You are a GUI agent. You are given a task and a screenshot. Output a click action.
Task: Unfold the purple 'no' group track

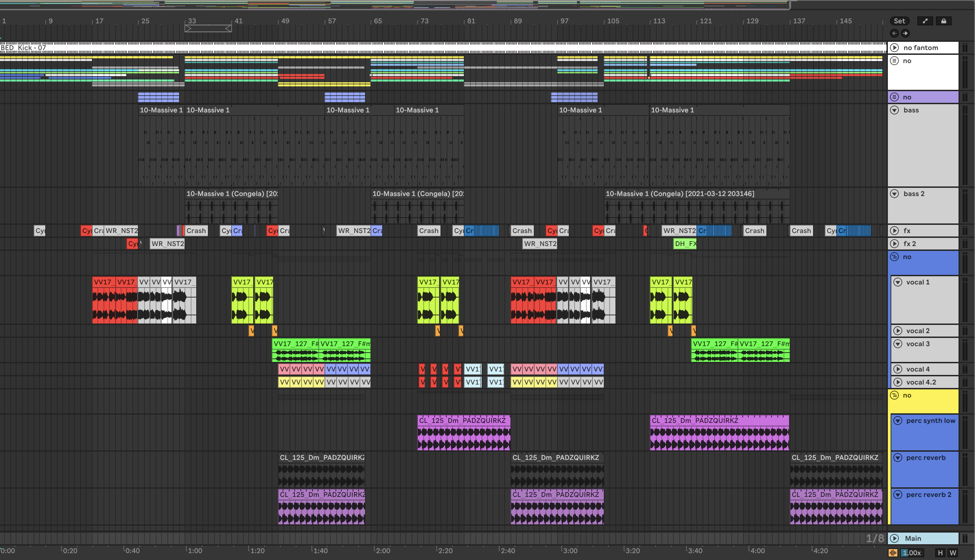pyautogui.click(x=895, y=97)
